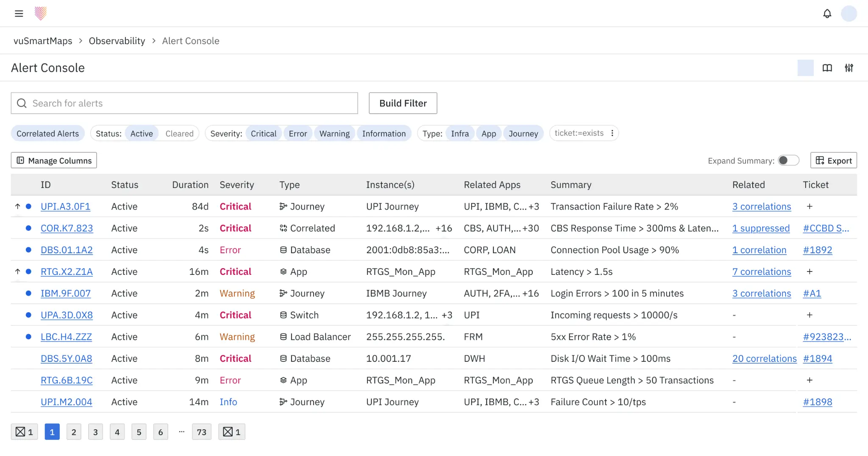Open the hamburger navigation menu
Screen dimensions: 868x456
coord(19,14)
